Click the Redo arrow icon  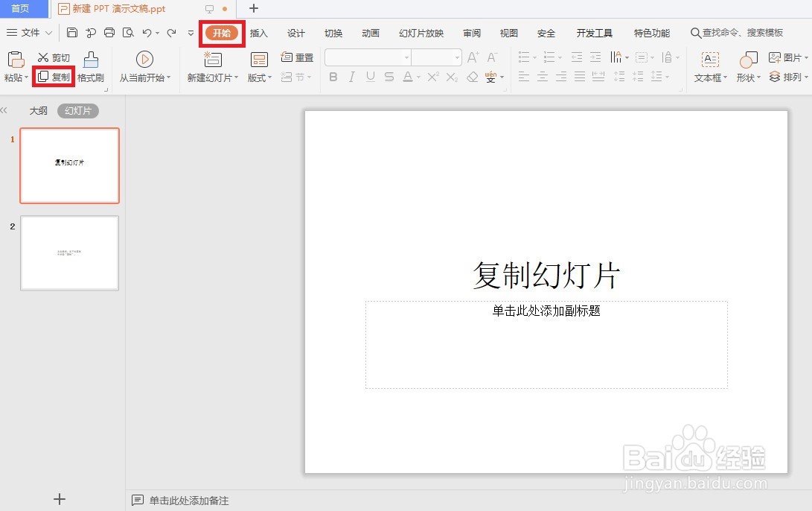[x=171, y=33]
